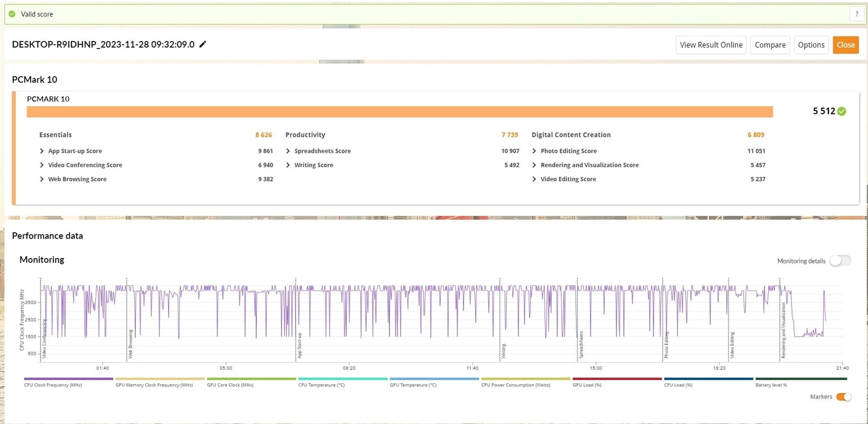Select CPU Clock Frequency legend swatch
This screenshot has width=868, height=424.
point(69,379)
